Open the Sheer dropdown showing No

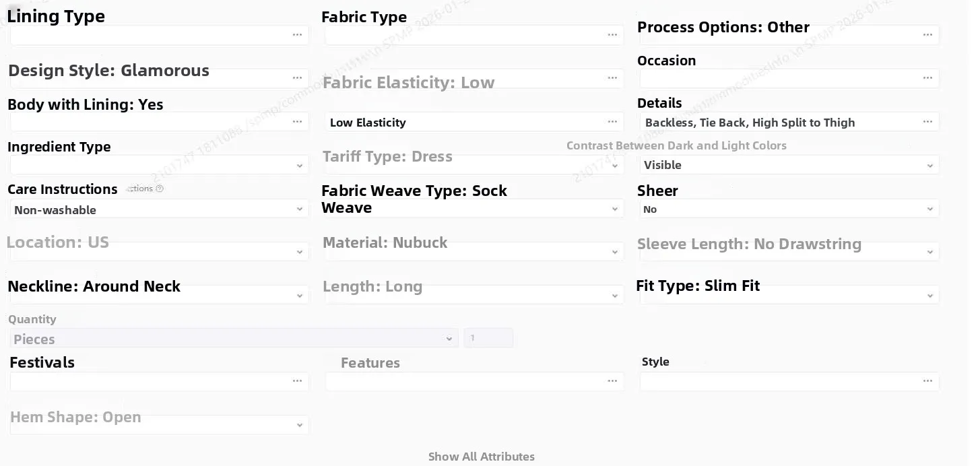click(x=789, y=209)
